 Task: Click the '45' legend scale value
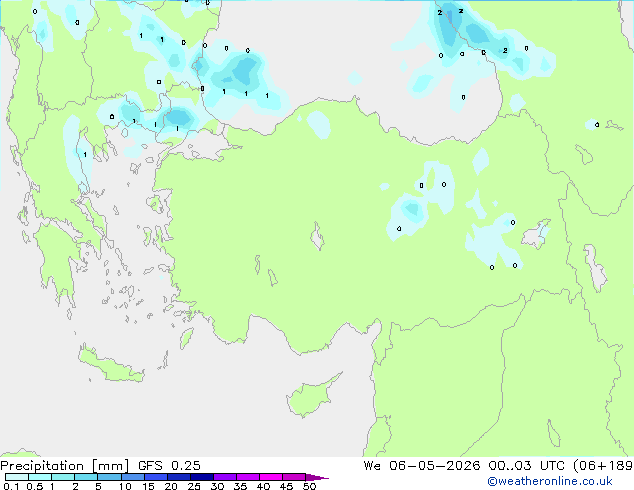click(x=286, y=486)
